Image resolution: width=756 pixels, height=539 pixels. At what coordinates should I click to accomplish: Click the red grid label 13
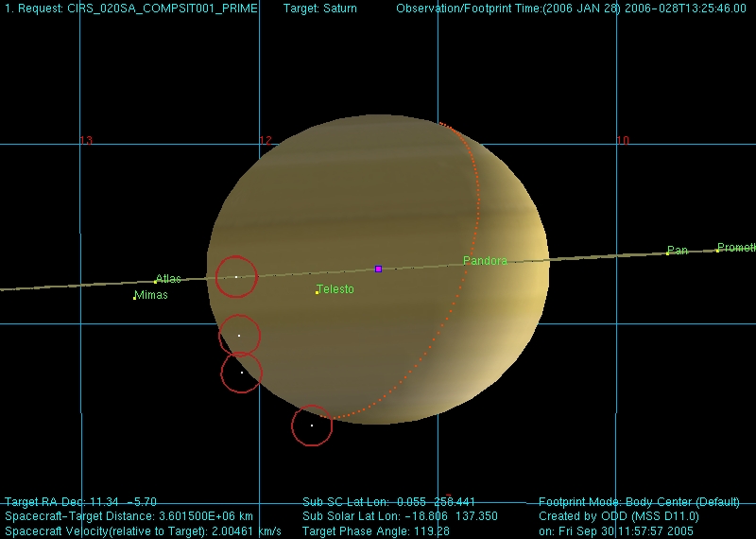[86, 141]
